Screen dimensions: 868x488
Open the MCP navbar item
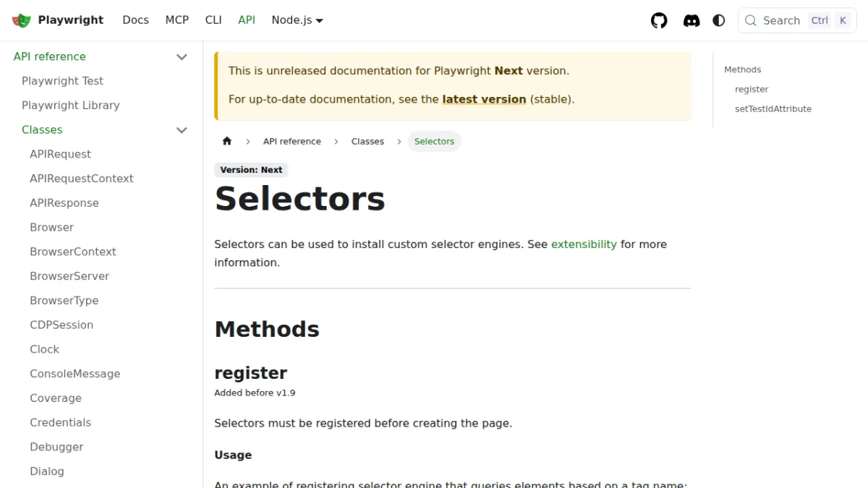point(177,20)
